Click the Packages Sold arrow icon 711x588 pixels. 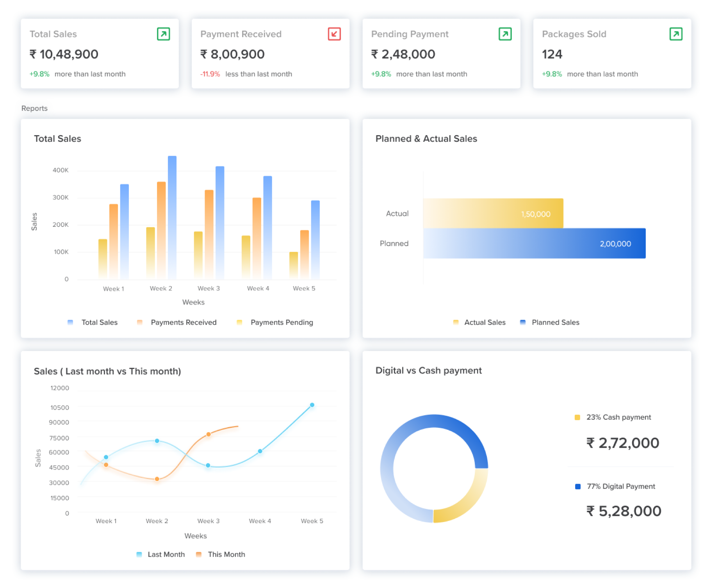click(675, 34)
